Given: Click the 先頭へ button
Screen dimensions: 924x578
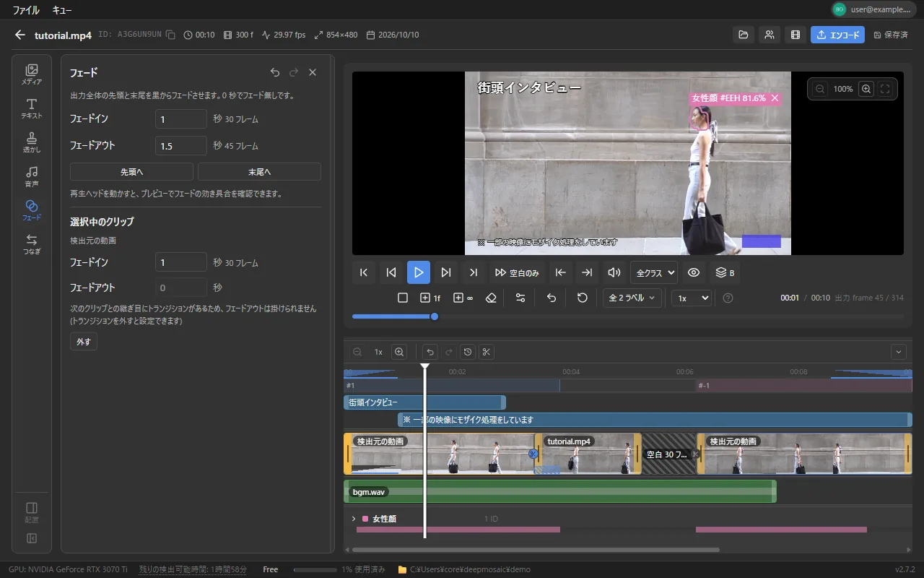Looking at the screenshot, I should tap(131, 172).
